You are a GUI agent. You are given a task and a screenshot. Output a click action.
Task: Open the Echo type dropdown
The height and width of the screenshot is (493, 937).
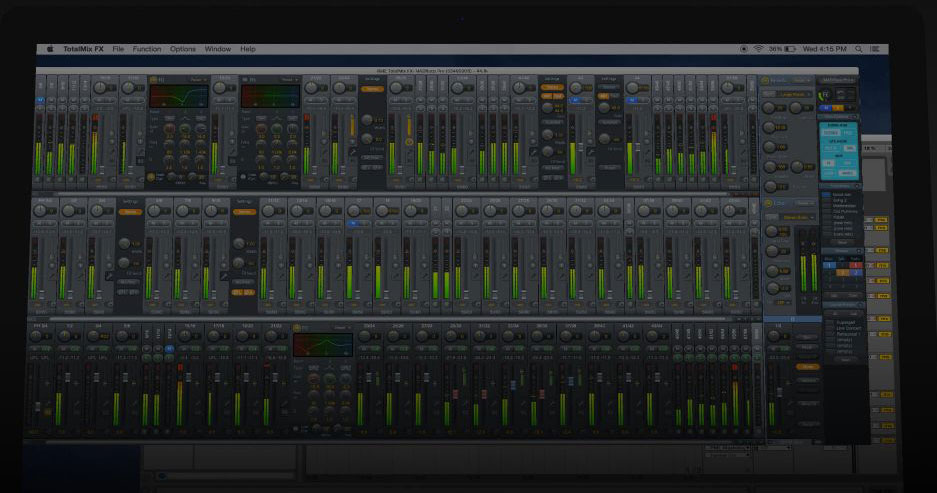click(798, 218)
